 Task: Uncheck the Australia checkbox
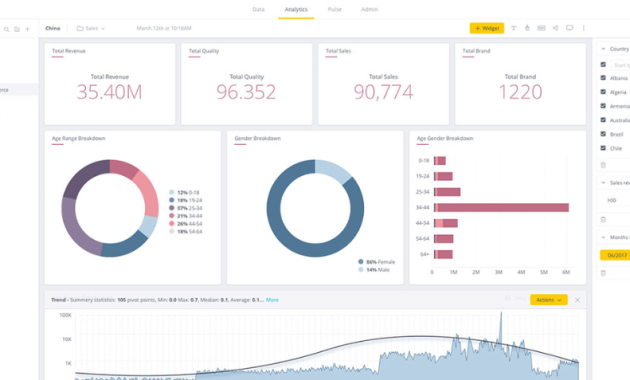click(603, 120)
